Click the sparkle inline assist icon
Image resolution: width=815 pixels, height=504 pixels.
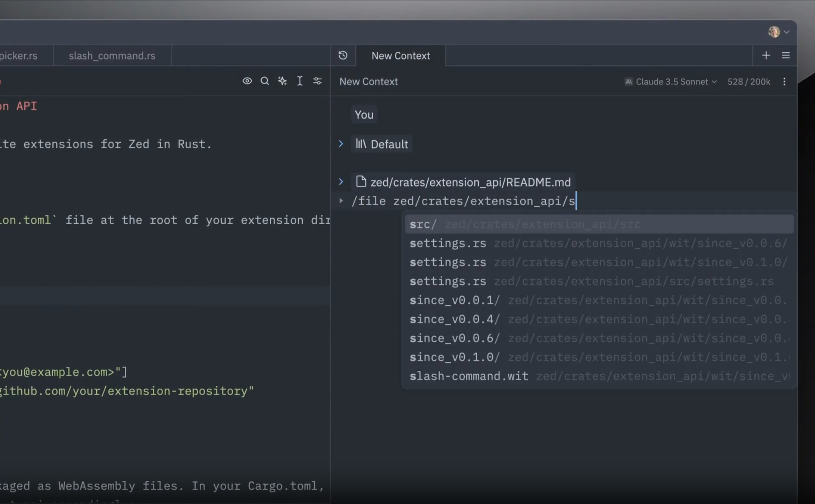(282, 81)
